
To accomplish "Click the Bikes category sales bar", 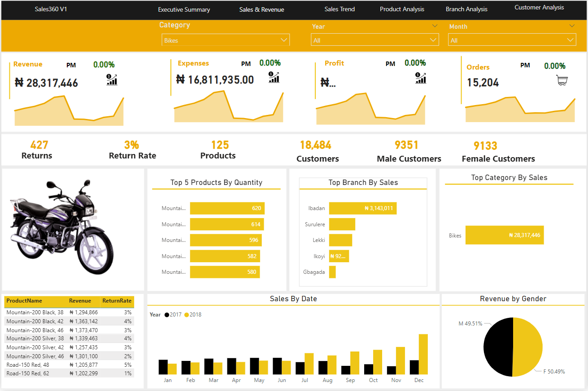I will (x=505, y=235).
